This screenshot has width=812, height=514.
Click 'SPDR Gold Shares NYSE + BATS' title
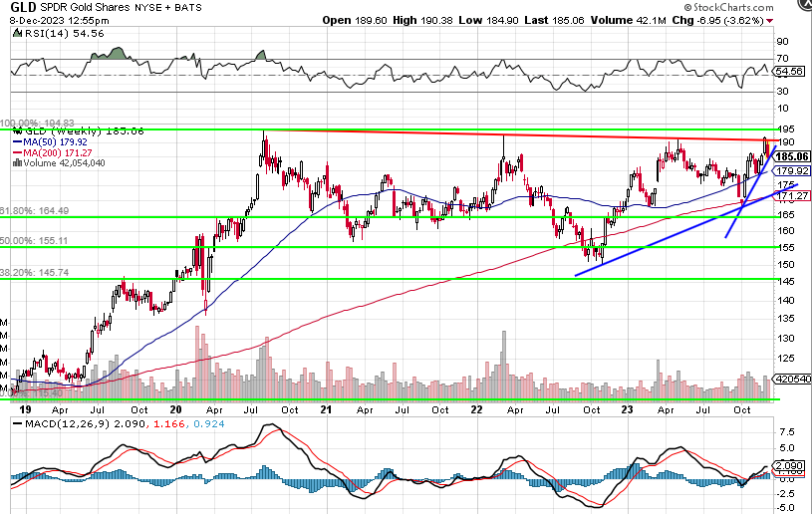121,8
